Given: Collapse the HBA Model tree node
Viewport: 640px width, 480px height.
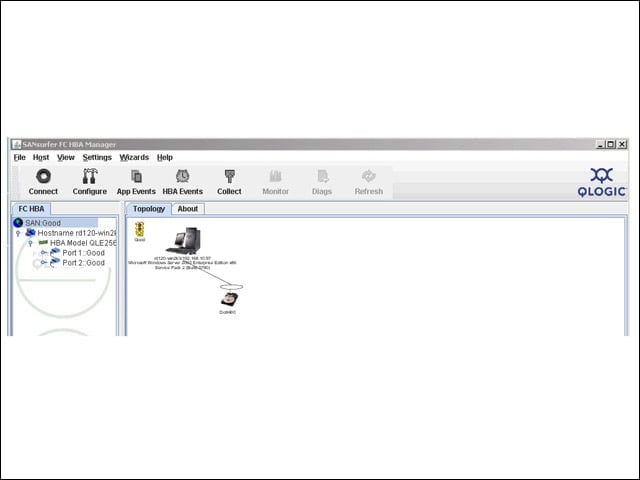Looking at the screenshot, I should click(30, 243).
